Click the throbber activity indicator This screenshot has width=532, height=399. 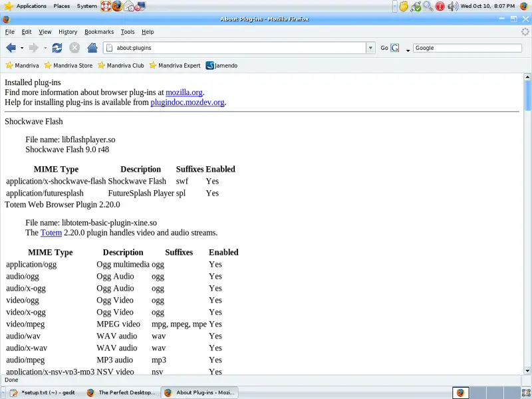click(525, 32)
